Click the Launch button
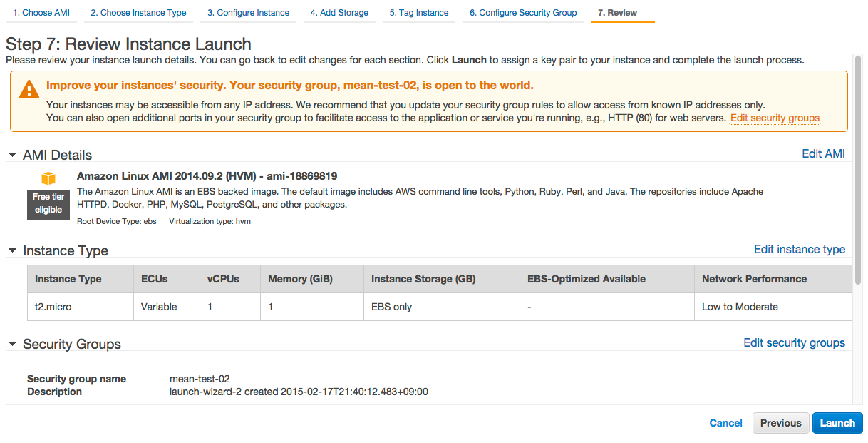The image size is (868, 443). click(837, 423)
